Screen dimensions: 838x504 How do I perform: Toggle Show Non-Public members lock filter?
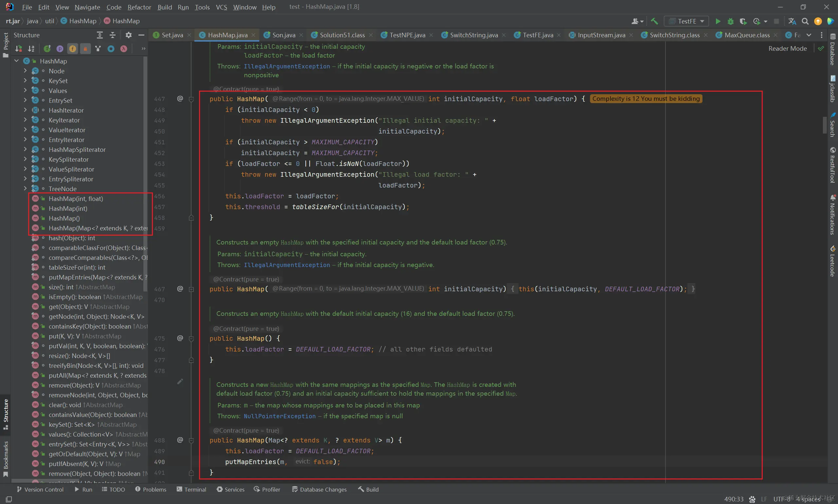(85, 48)
